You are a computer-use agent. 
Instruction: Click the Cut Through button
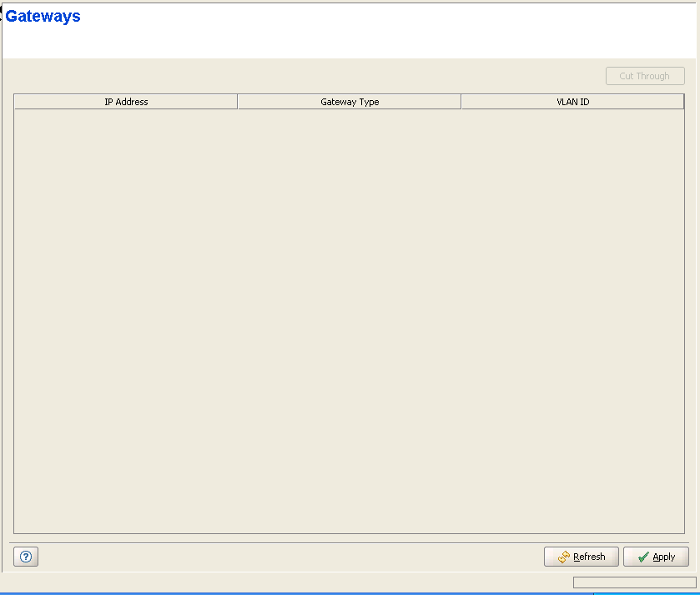(x=645, y=76)
